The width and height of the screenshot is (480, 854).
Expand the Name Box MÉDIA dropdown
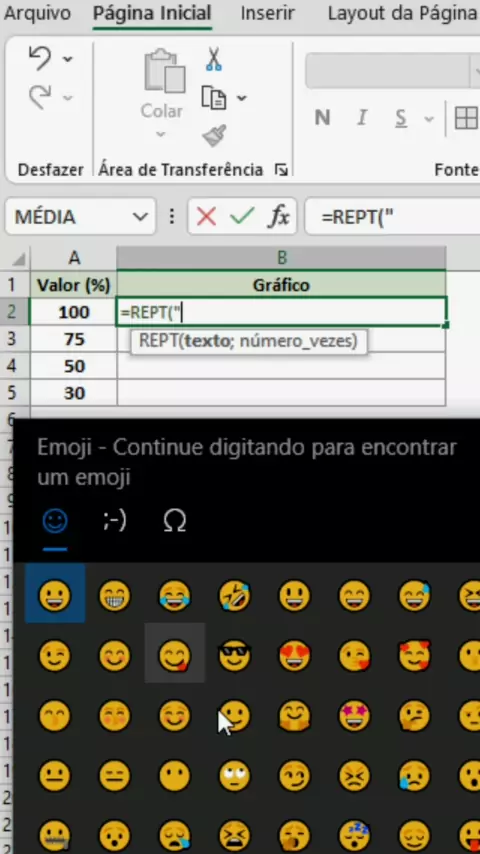click(140, 217)
